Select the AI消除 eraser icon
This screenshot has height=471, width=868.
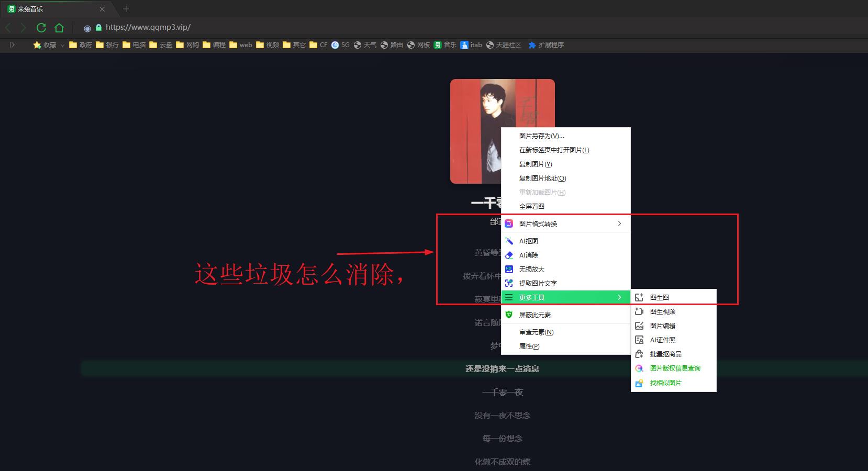tap(509, 255)
